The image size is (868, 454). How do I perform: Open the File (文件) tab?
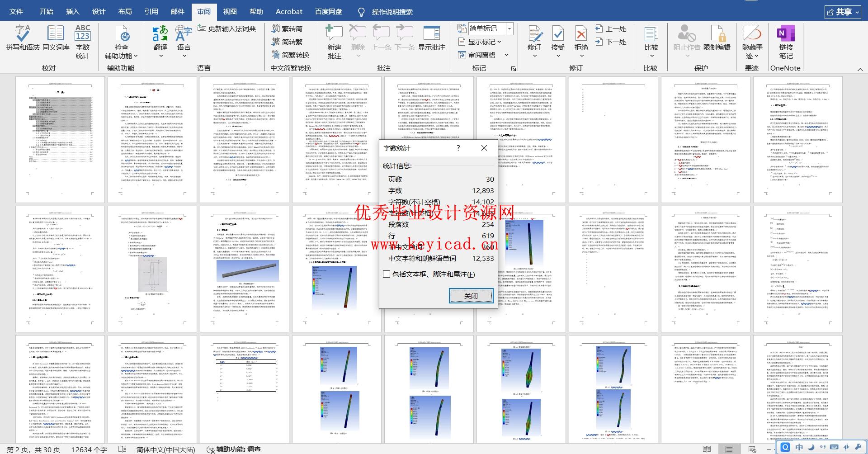click(x=16, y=12)
